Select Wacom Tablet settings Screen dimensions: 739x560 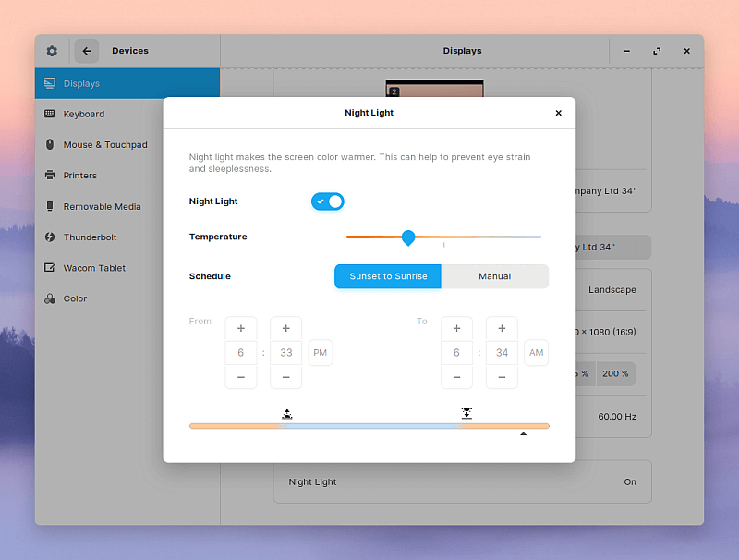click(x=94, y=268)
